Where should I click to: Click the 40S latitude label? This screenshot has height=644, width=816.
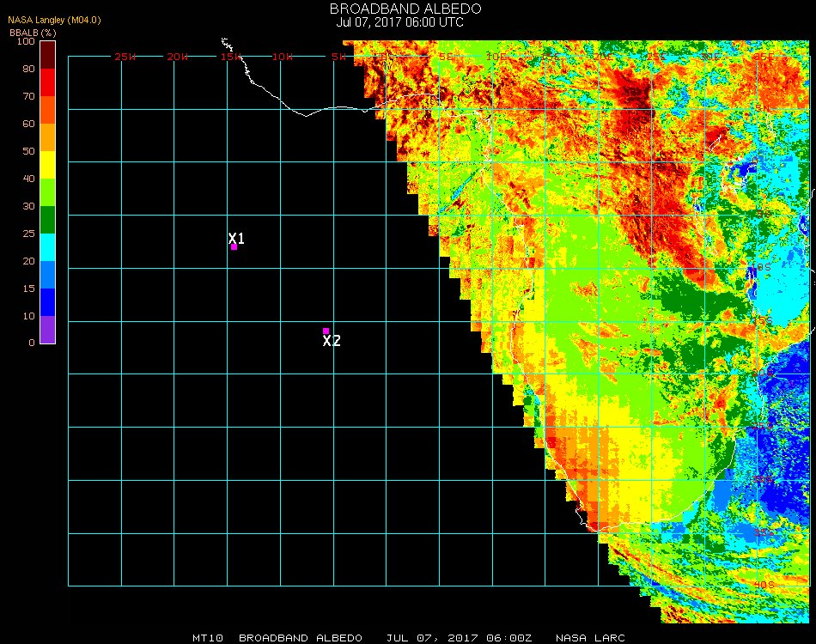pos(764,585)
